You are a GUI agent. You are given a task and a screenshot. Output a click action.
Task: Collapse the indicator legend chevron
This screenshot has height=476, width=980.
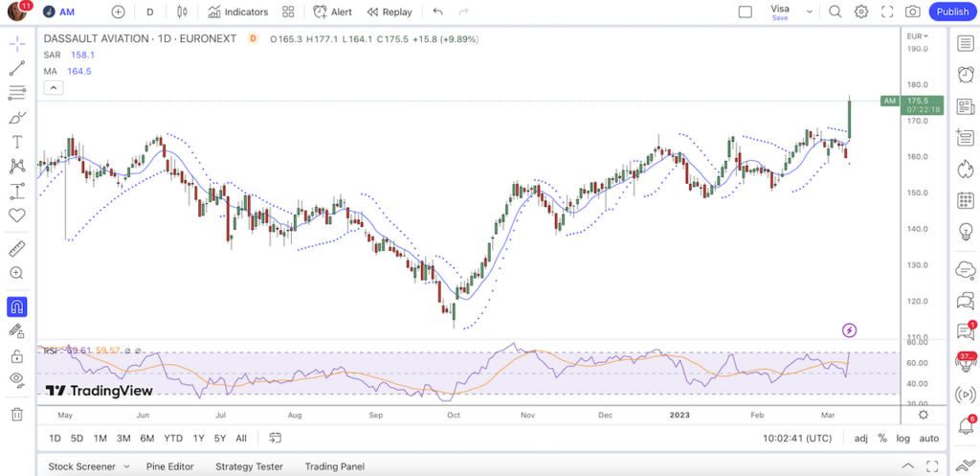(54, 88)
